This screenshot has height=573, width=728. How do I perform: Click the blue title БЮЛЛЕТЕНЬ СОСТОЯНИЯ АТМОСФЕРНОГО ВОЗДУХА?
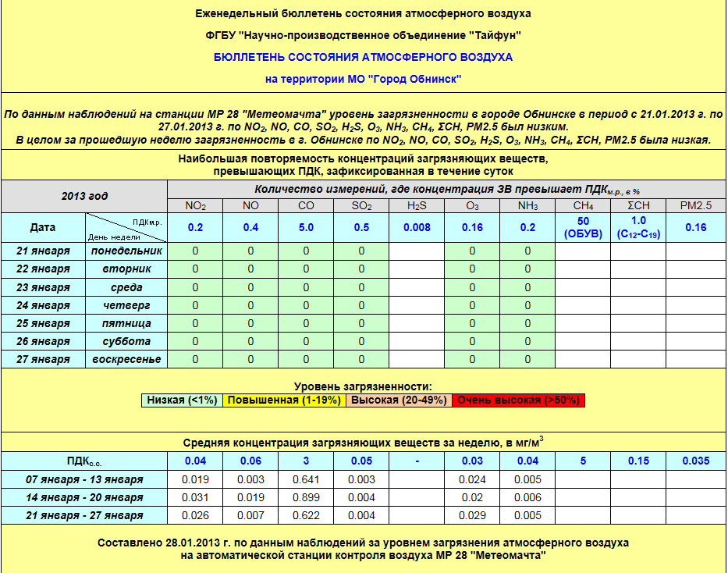pyautogui.click(x=363, y=57)
